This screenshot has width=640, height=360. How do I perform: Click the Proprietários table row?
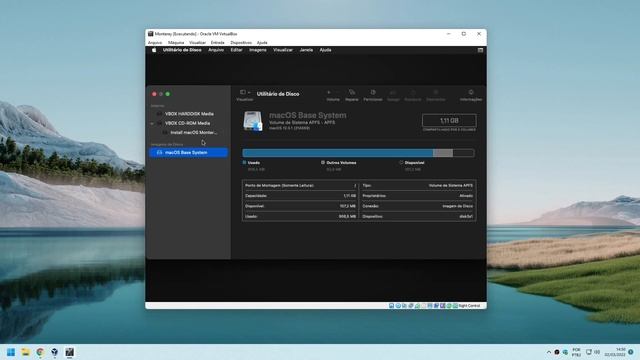click(x=418, y=196)
